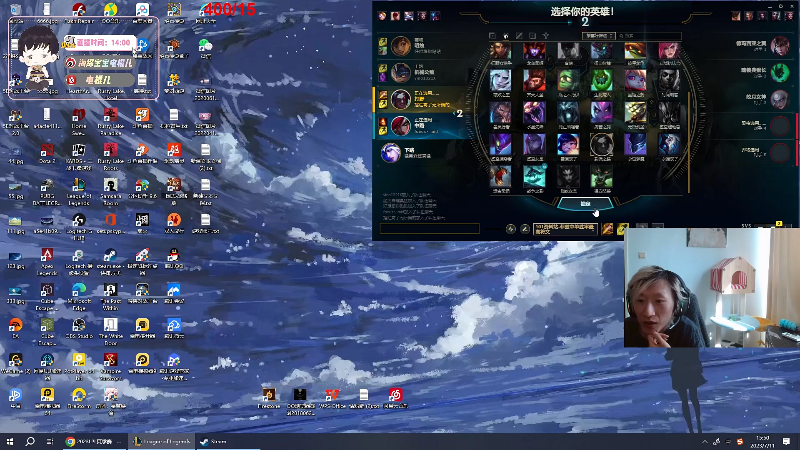
Task: Toggle the jungle role filter icon
Action: [506, 36]
